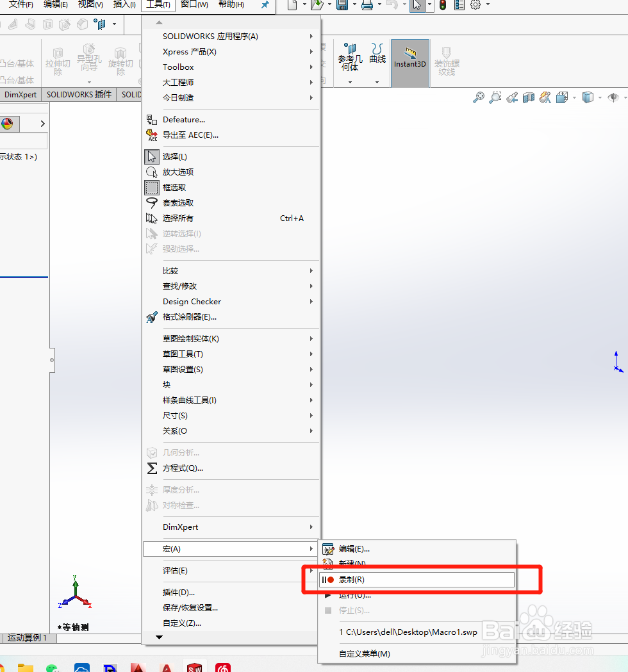Click the appearance color ball tab
This screenshot has width=628, height=672.
[7, 124]
